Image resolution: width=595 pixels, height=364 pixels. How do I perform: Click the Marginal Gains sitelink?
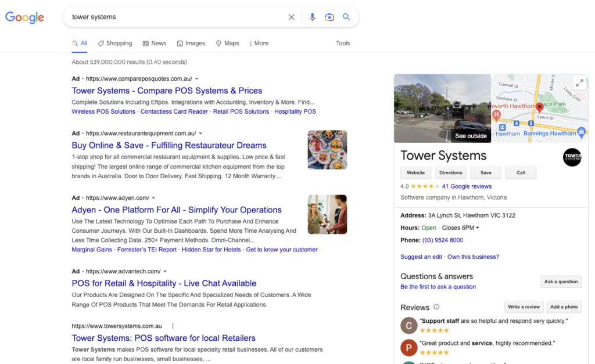click(92, 250)
